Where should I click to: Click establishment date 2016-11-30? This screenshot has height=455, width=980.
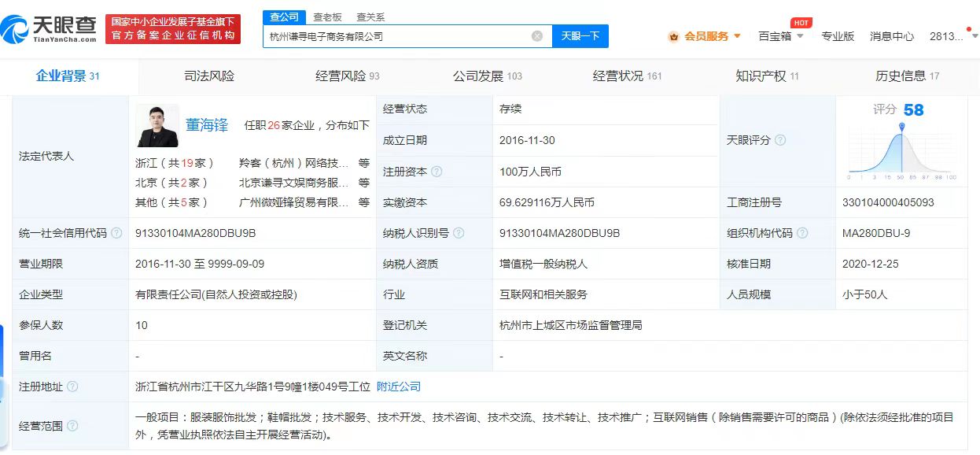[527, 140]
